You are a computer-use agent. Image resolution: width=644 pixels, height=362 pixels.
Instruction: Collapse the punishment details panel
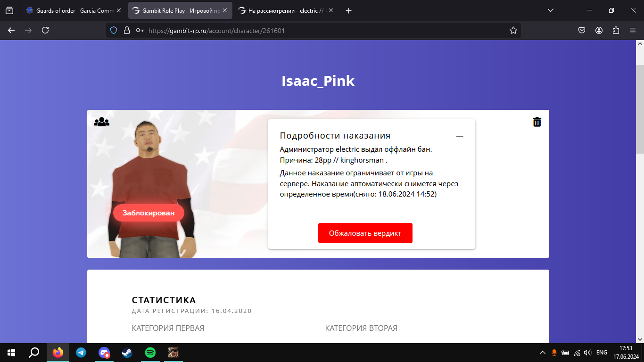click(460, 136)
